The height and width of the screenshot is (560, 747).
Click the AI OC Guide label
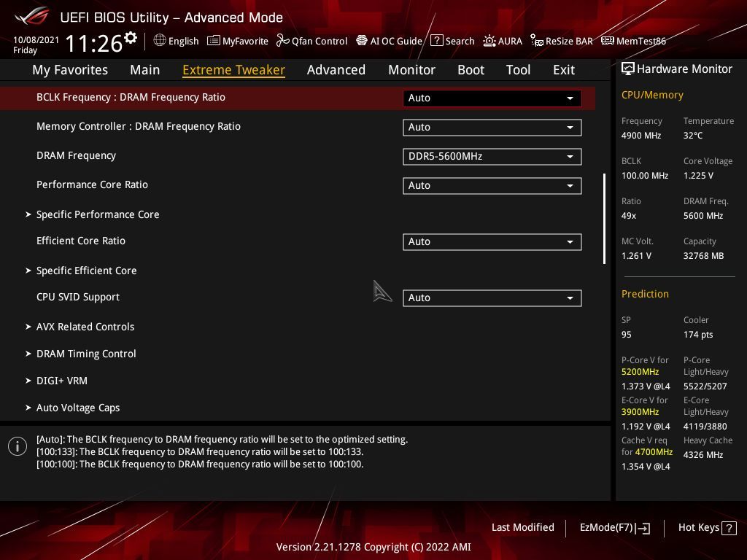tap(396, 42)
